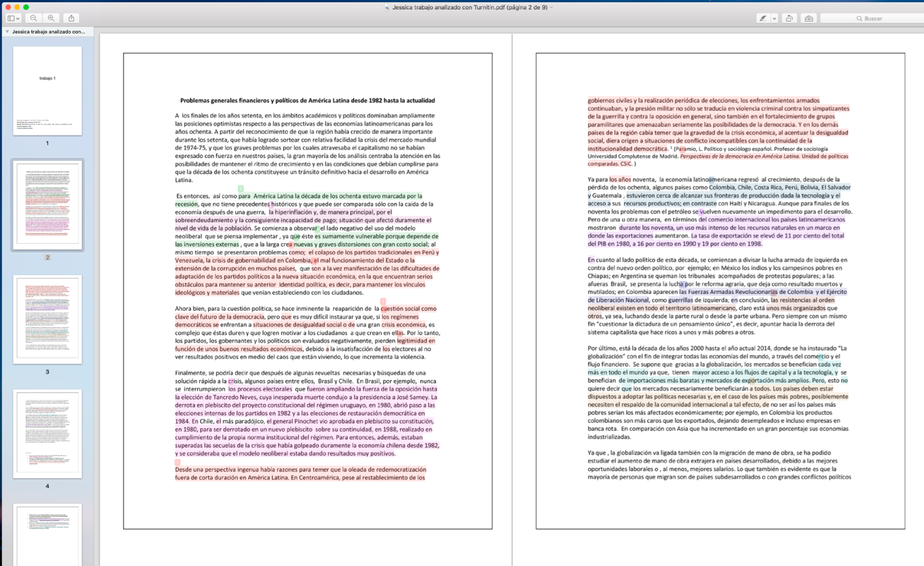Screen dimensions: 924x566
Task: Click the PDF file icon in title bar
Action: click(x=387, y=7)
